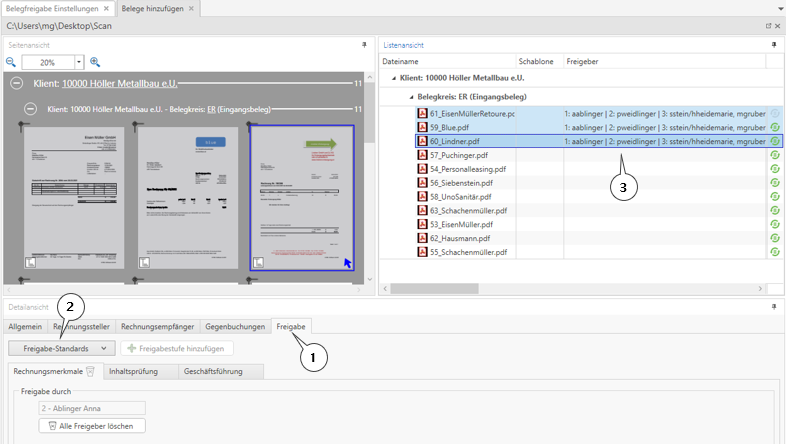Click PDF icon of 53_EisenMüller.pdf
This screenshot has width=786, height=444.
point(423,224)
